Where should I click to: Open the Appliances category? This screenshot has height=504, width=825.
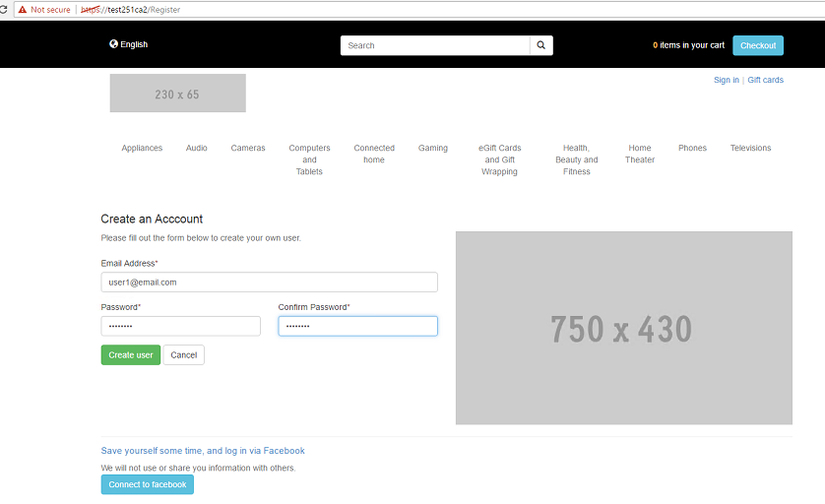[142, 149]
